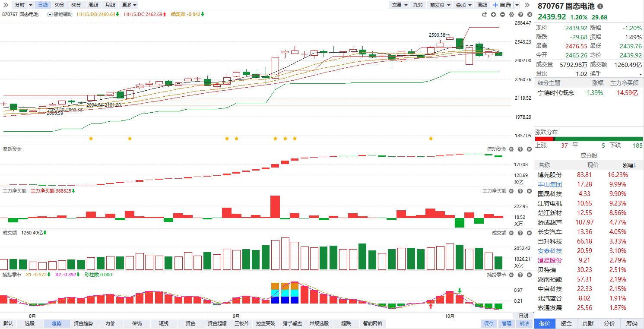Toggle the 智能辅助 option
This screenshot has width=644, height=329.
60,14
